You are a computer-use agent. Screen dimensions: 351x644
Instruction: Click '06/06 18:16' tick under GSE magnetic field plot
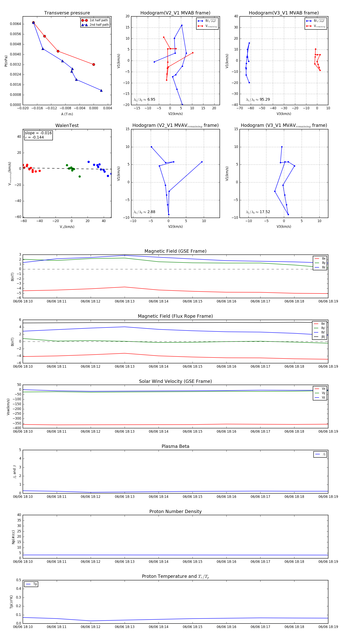[x=226, y=302]
